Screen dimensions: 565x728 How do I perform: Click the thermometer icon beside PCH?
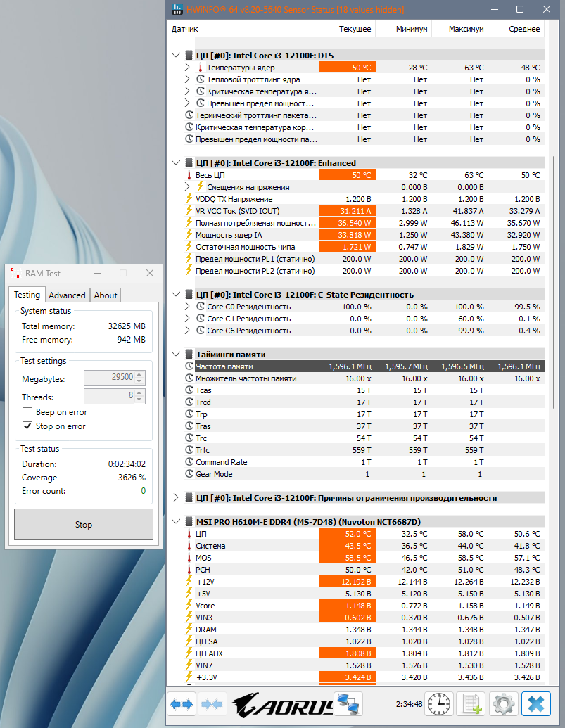(189, 570)
